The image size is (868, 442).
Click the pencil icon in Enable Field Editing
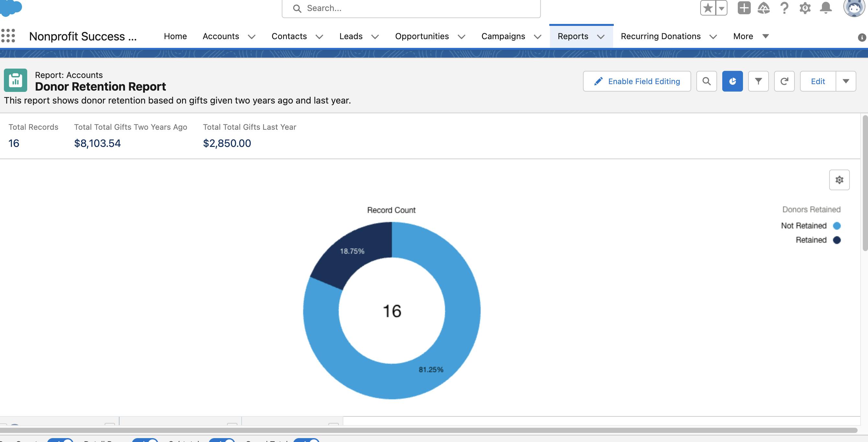pos(599,81)
